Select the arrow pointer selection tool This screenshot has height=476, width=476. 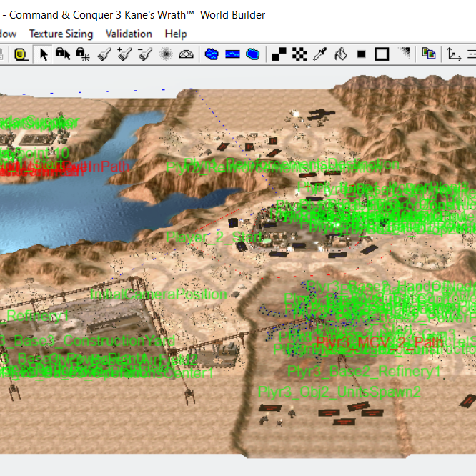coord(44,54)
